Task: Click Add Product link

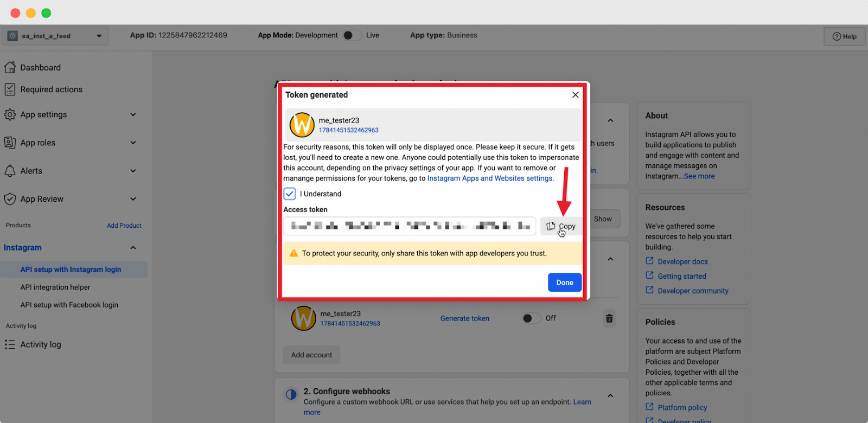Action: pos(124,226)
